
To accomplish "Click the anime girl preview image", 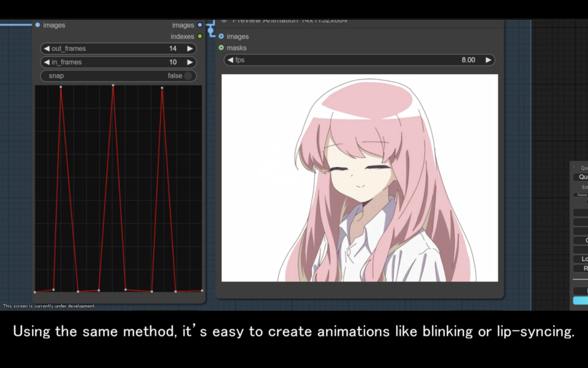I will click(x=359, y=178).
